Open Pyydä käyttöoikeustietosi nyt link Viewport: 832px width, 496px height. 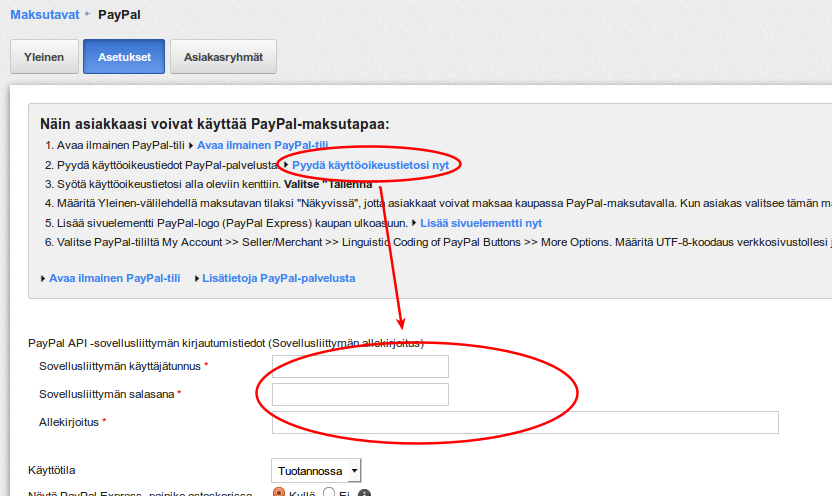370,165
